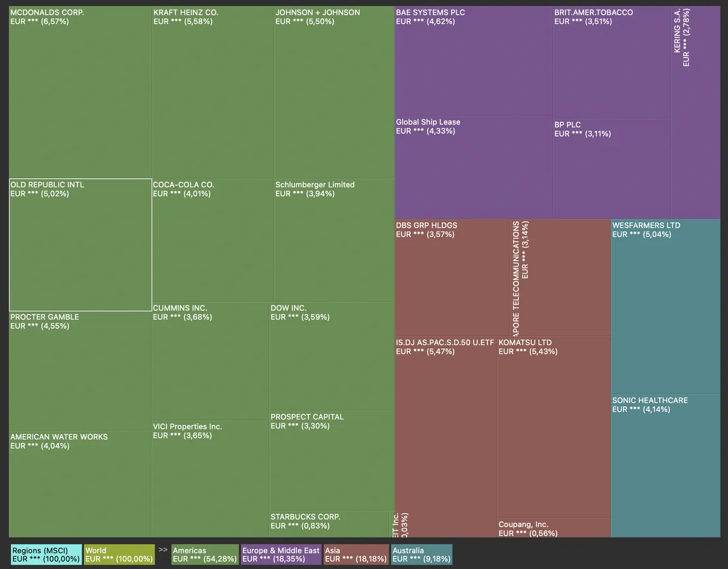Click BAE Systems value text EUR *** (4,62%)
728x569 pixels.
pyautogui.click(x=425, y=22)
